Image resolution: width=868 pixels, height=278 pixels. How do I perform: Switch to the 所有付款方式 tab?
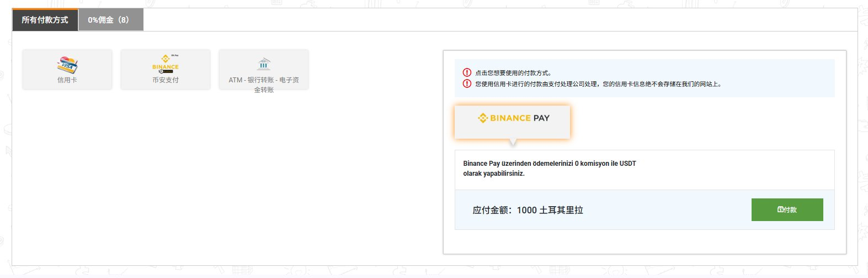45,20
